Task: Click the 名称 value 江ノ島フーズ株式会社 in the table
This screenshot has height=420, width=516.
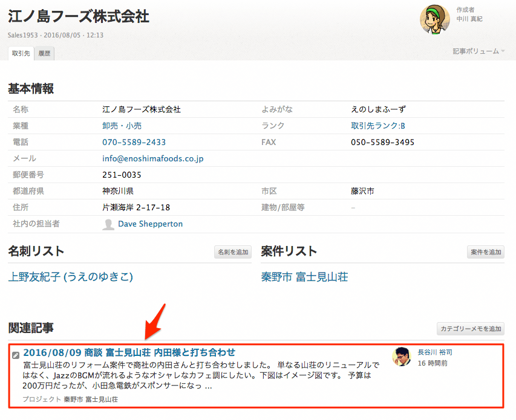Action: [142, 109]
